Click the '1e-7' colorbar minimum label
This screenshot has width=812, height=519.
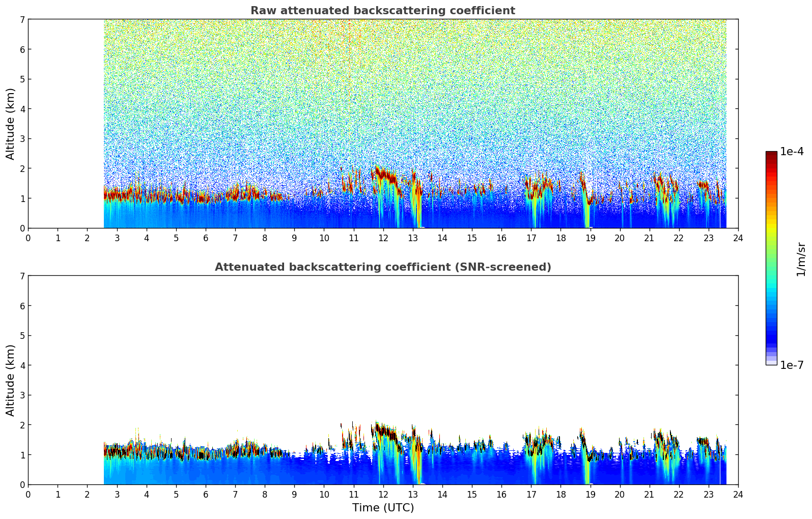click(x=791, y=365)
